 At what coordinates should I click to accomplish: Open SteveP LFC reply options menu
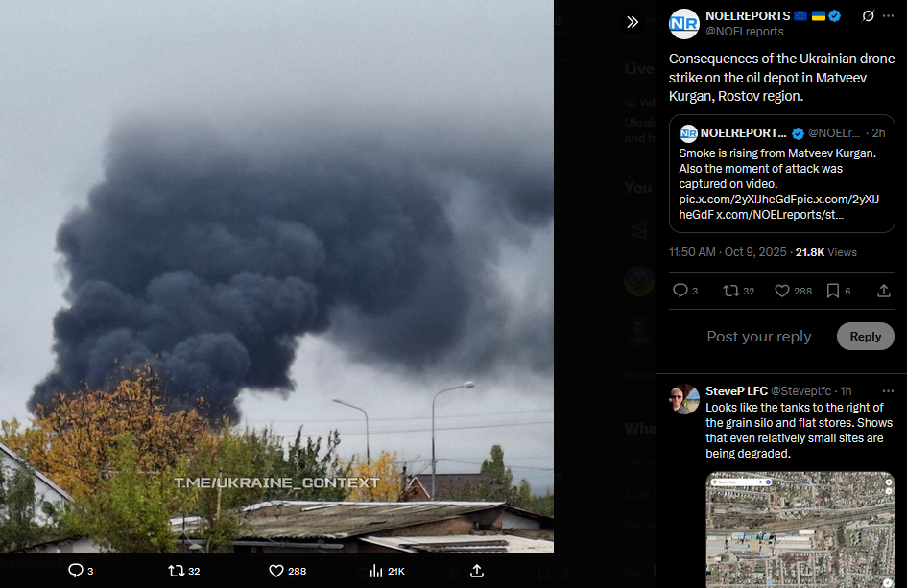coord(889,391)
